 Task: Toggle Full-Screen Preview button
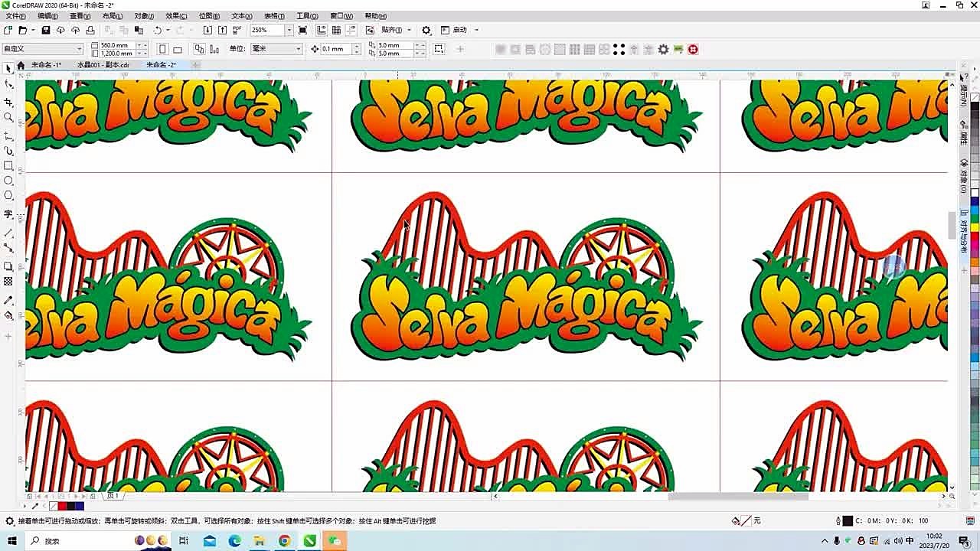(302, 30)
